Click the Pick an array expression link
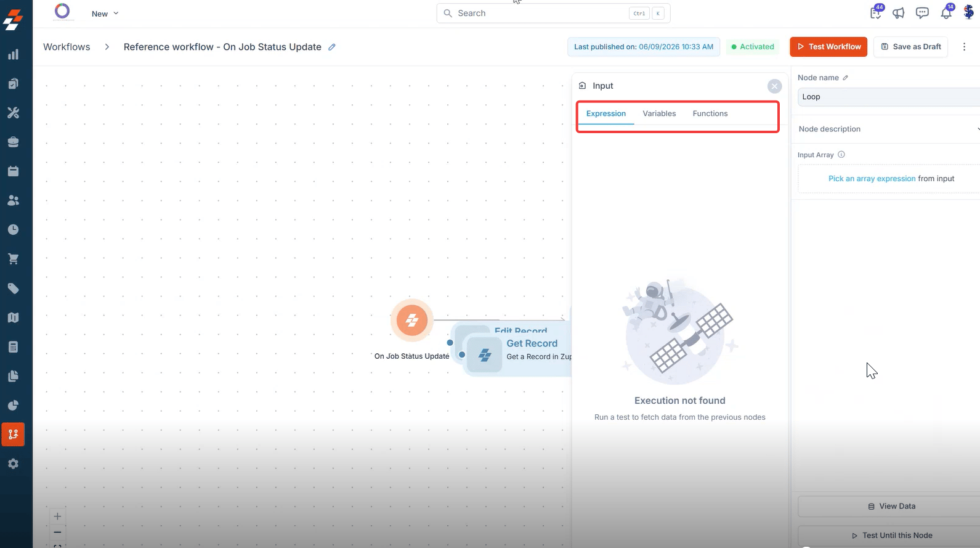 (872, 179)
